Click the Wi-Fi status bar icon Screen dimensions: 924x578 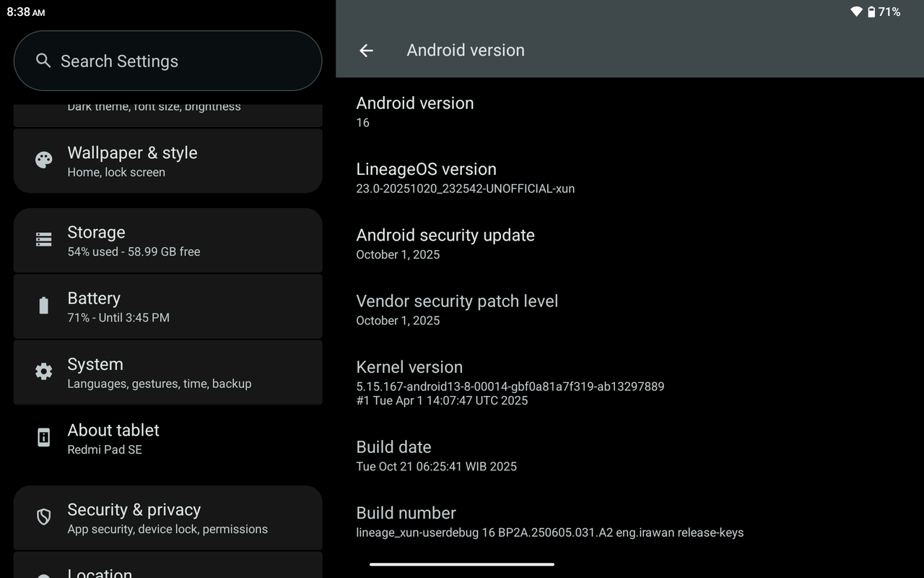click(856, 12)
